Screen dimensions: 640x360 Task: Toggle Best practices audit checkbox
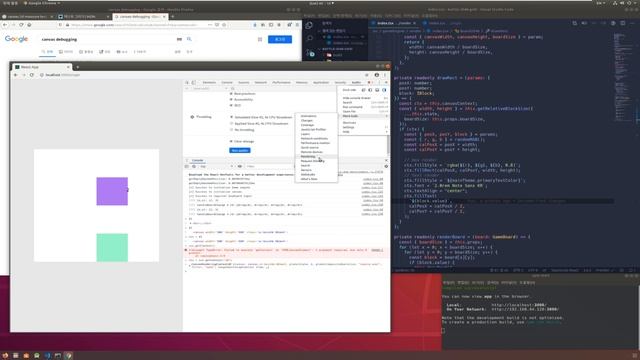point(231,94)
